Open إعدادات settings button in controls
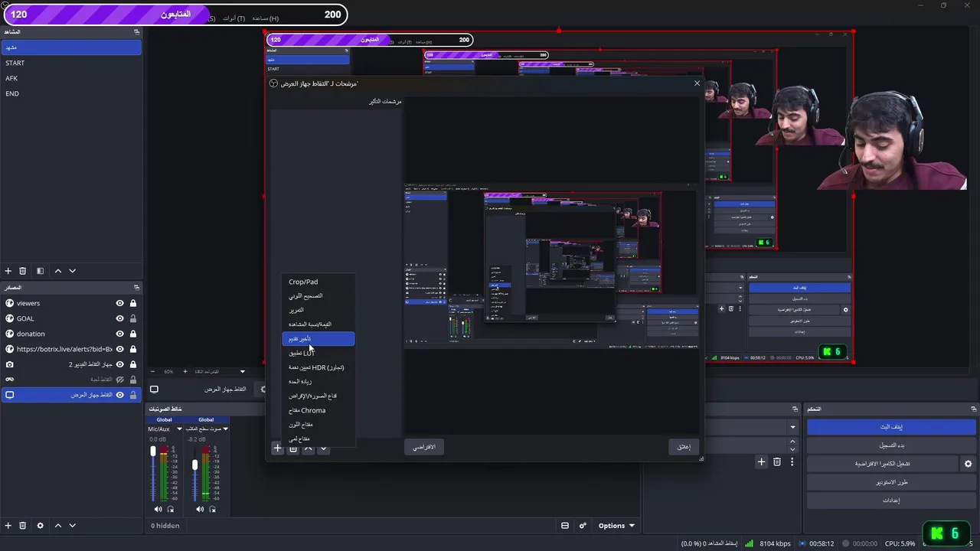The width and height of the screenshot is (980, 551). pyautogui.click(x=891, y=500)
